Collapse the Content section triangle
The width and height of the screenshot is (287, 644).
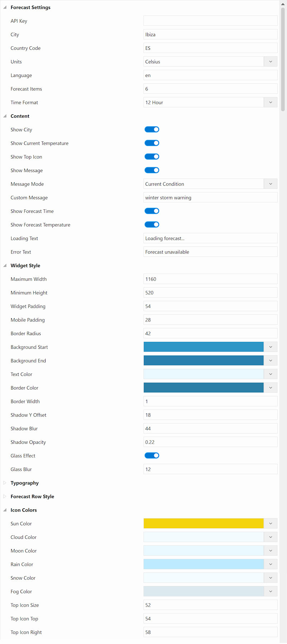pyautogui.click(x=5, y=116)
